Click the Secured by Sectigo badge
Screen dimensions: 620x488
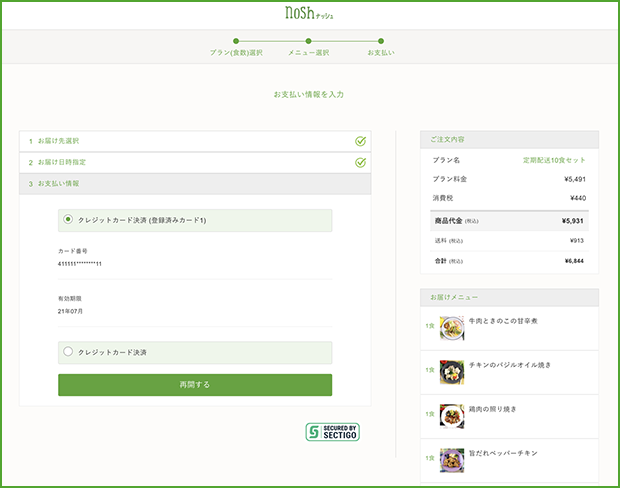333,432
